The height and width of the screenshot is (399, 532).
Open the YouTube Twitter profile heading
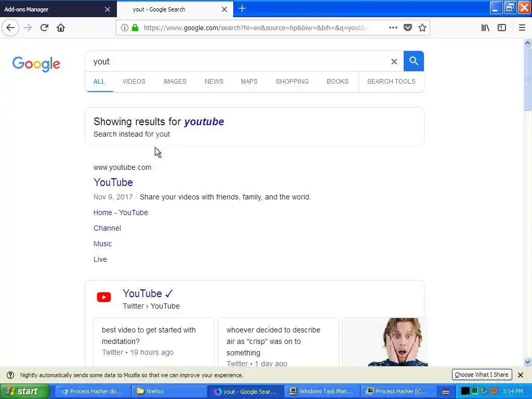pyautogui.click(x=148, y=294)
